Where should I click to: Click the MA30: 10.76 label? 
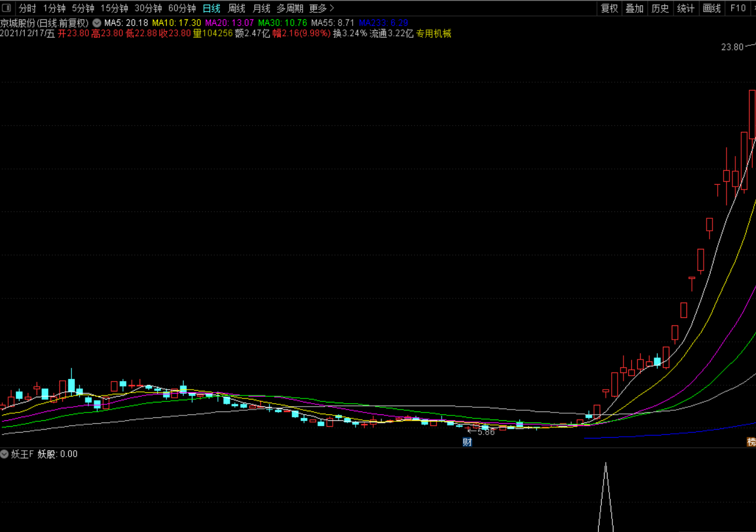click(283, 22)
